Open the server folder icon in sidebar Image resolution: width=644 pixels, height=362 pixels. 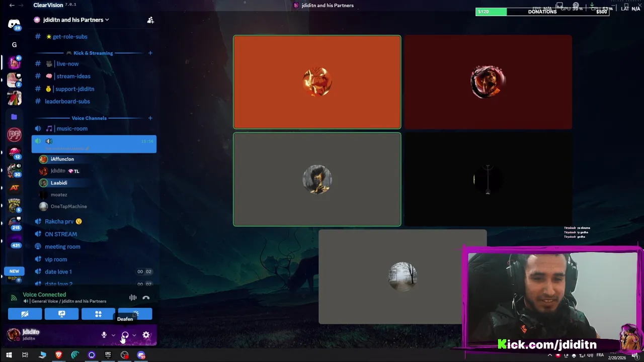(14, 117)
